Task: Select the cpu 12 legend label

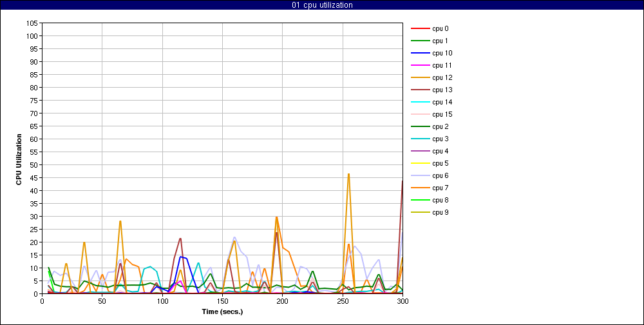Action: pyautogui.click(x=442, y=77)
